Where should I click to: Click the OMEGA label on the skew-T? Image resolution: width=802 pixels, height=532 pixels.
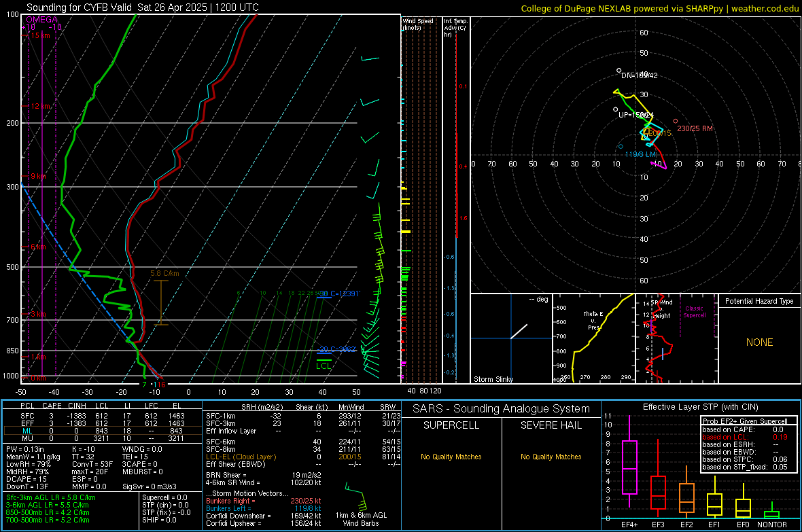point(42,20)
